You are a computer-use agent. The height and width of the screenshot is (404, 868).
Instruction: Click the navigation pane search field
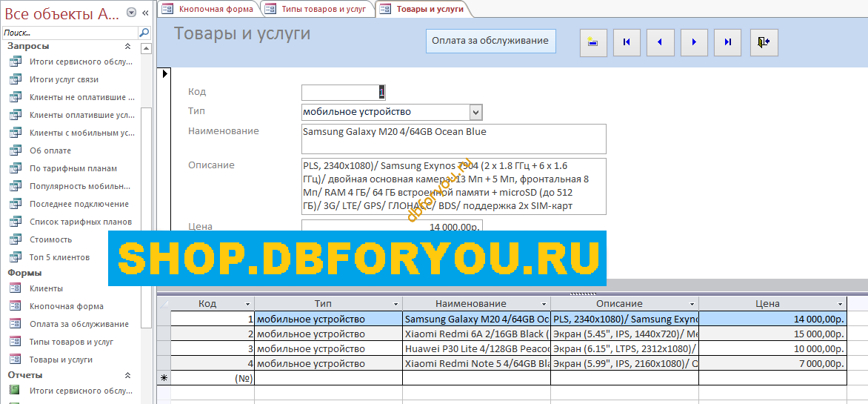(70, 33)
